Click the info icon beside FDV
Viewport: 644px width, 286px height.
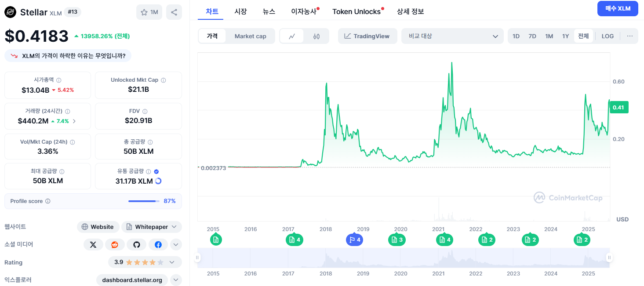[145, 112]
